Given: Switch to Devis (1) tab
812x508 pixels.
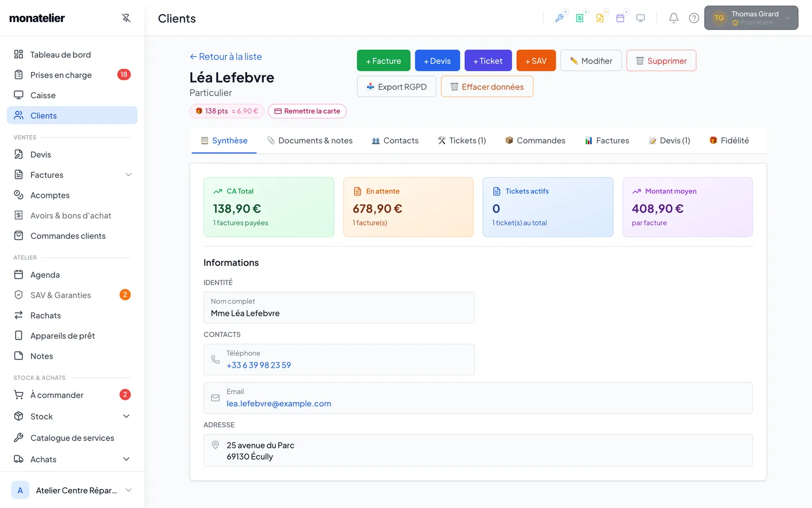Looking at the screenshot, I should coord(669,141).
